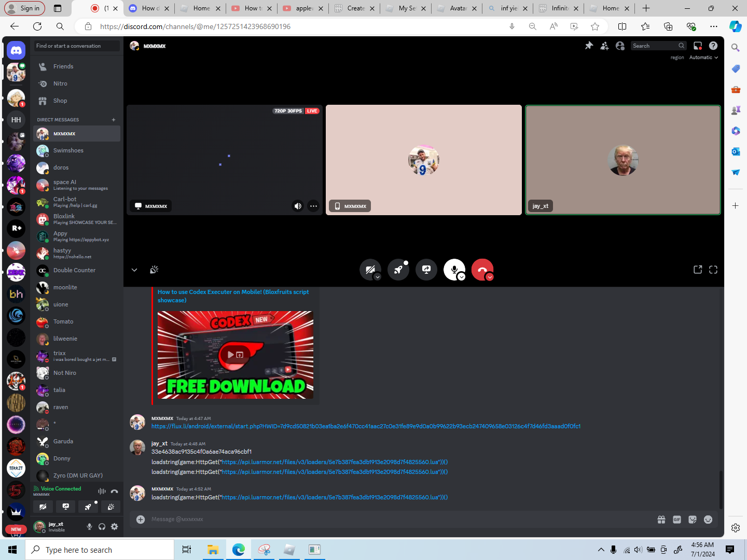Disconnect from the call with red button
Image resolution: width=747 pixels, height=560 pixels.
tap(482, 270)
